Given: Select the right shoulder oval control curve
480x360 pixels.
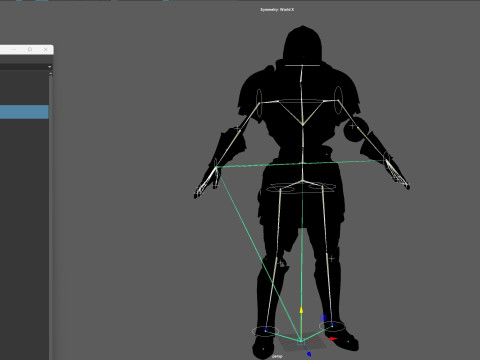Looking at the screenshot, I should pyautogui.click(x=338, y=100).
